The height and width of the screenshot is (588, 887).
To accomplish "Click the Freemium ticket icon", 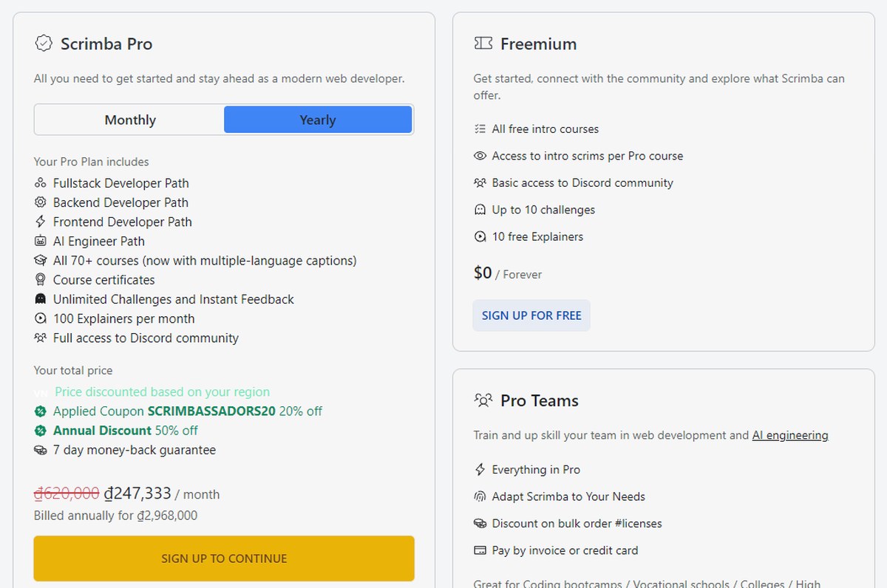I will (483, 44).
